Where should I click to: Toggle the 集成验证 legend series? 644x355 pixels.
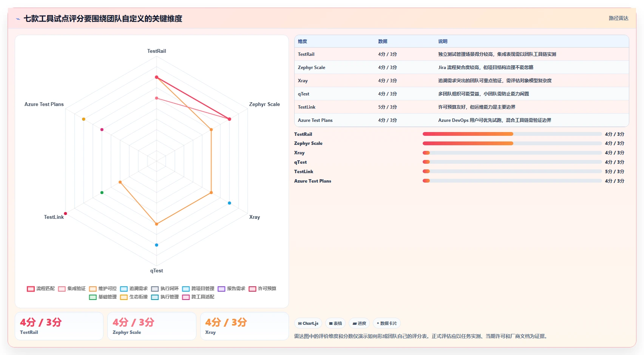(x=72, y=289)
